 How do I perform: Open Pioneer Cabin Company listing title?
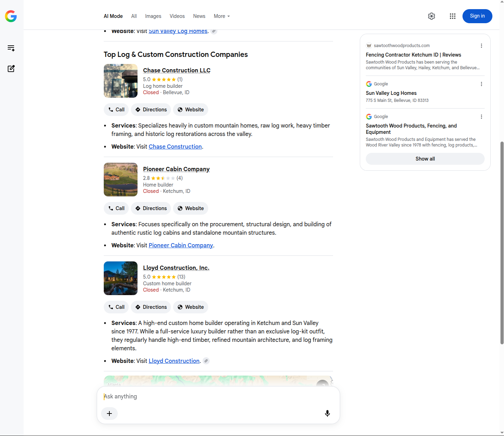tap(176, 169)
